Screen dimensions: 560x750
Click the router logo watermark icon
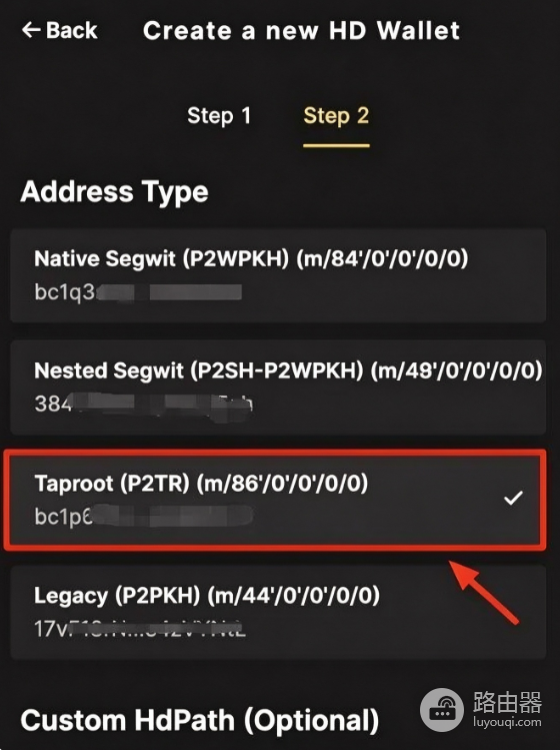[442, 710]
